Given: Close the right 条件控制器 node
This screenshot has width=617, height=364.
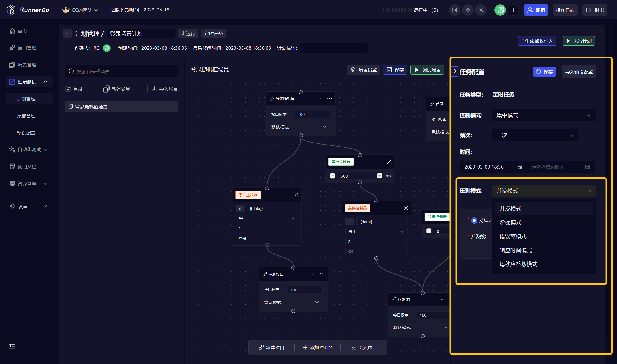Looking at the screenshot, I should (x=406, y=208).
